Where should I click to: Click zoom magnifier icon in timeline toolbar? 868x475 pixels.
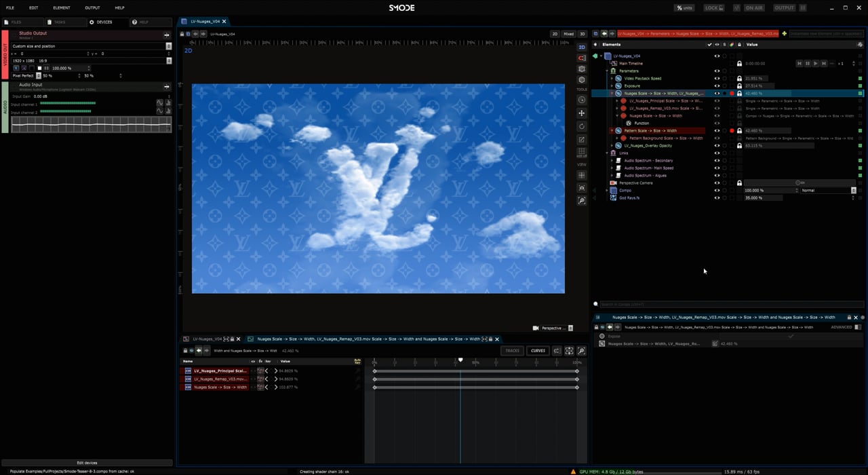[581, 351]
